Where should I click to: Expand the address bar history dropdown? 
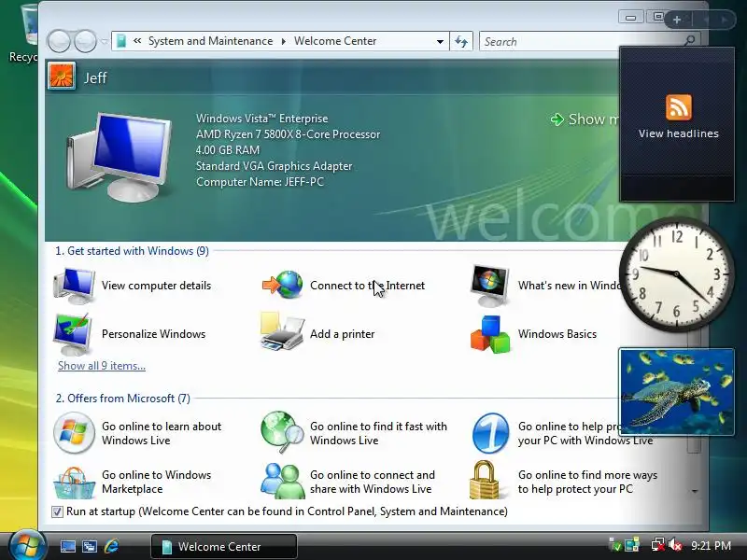click(440, 41)
